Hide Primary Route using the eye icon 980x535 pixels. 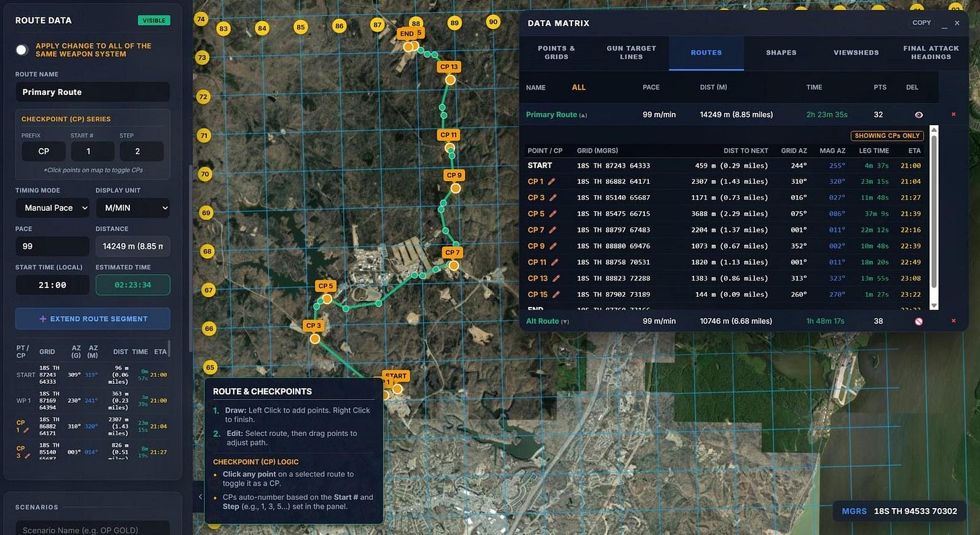tap(919, 115)
